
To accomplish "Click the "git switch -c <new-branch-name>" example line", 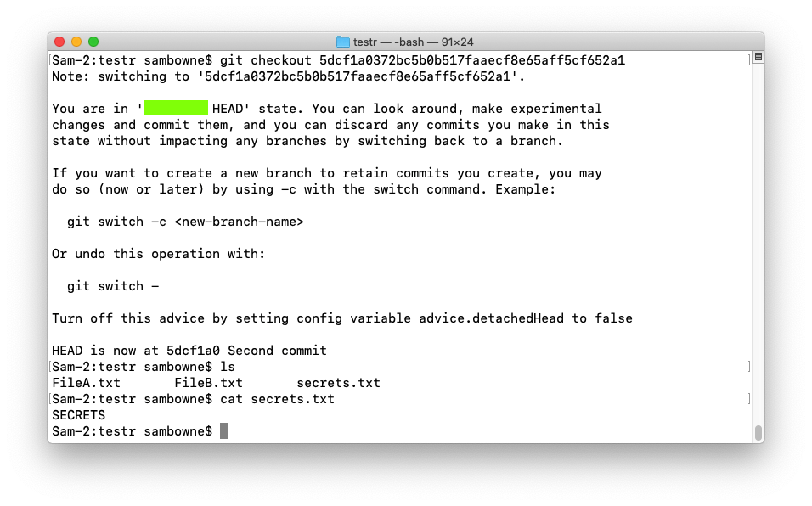I will tap(185, 222).
